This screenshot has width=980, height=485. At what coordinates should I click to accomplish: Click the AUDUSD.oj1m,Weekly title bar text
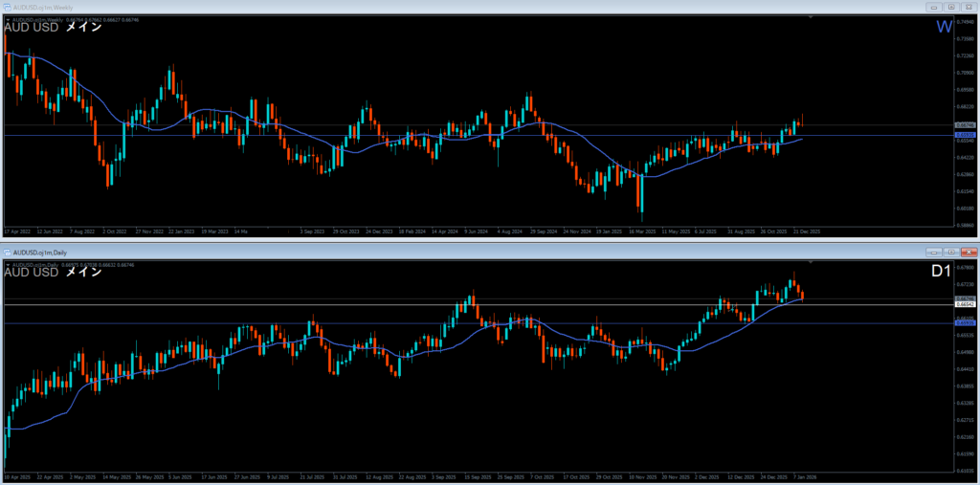point(42,8)
